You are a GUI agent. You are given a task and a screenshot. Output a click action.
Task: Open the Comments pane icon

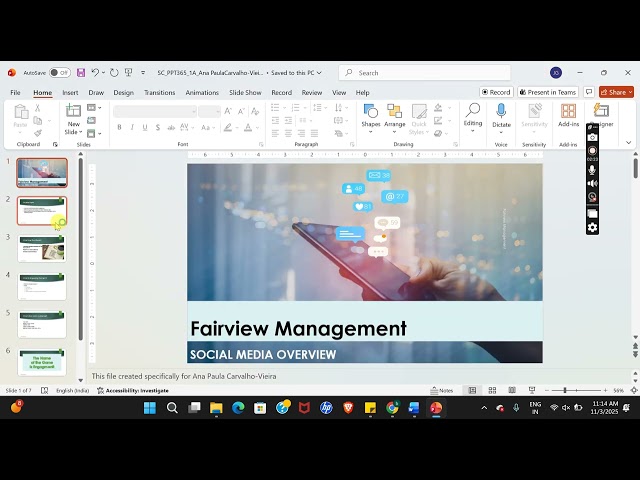(x=589, y=92)
